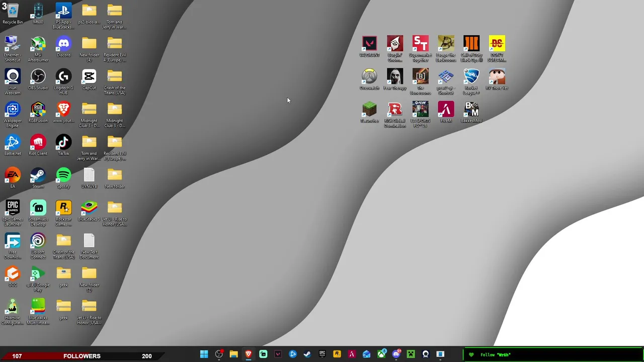Open the EA app desktop shortcut
The width and height of the screenshot is (644, 362).
pos(13,178)
